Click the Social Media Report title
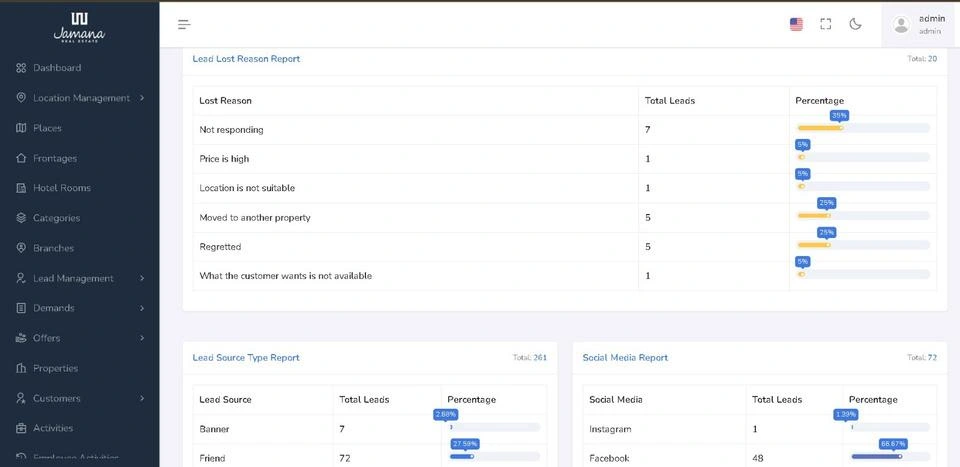This screenshot has height=467, width=960. click(625, 357)
